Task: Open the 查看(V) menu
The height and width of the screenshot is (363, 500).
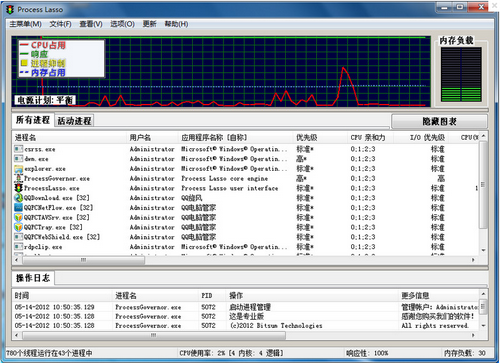Action: 91,24
